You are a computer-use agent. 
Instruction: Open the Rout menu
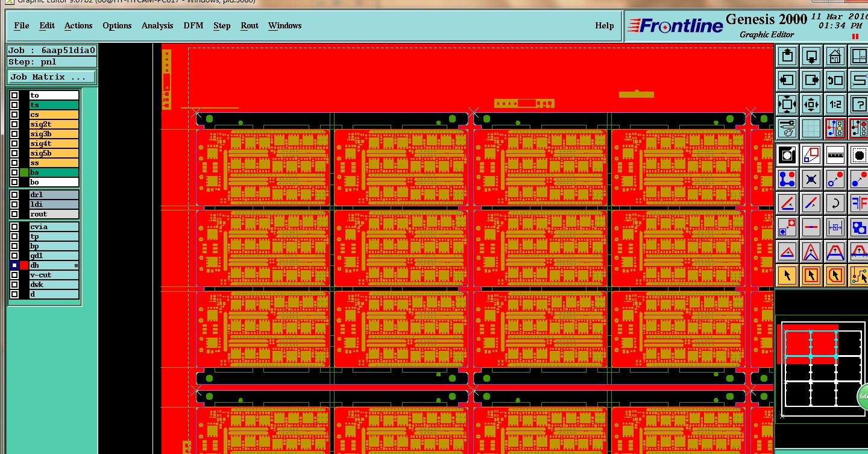pyautogui.click(x=250, y=25)
